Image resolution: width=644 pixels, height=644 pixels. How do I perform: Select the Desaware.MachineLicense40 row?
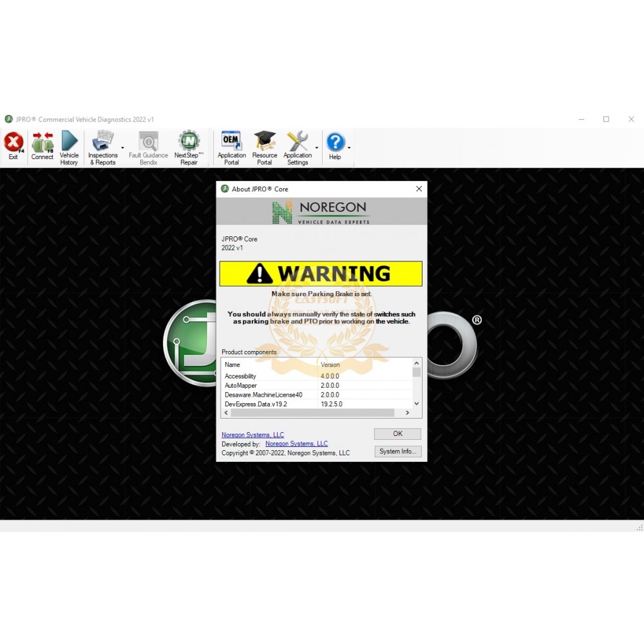[x=317, y=395]
